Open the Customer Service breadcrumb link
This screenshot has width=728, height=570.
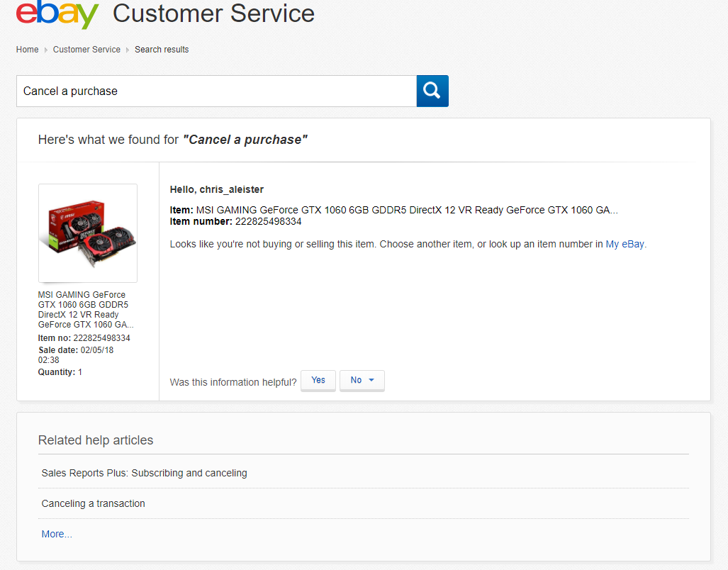86,50
